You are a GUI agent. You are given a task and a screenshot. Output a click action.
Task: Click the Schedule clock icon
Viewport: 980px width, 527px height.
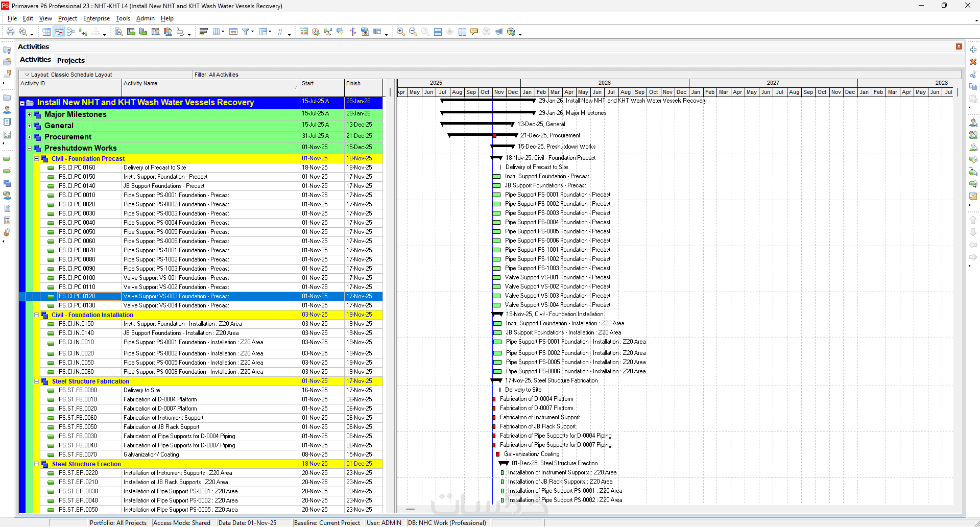(316, 32)
